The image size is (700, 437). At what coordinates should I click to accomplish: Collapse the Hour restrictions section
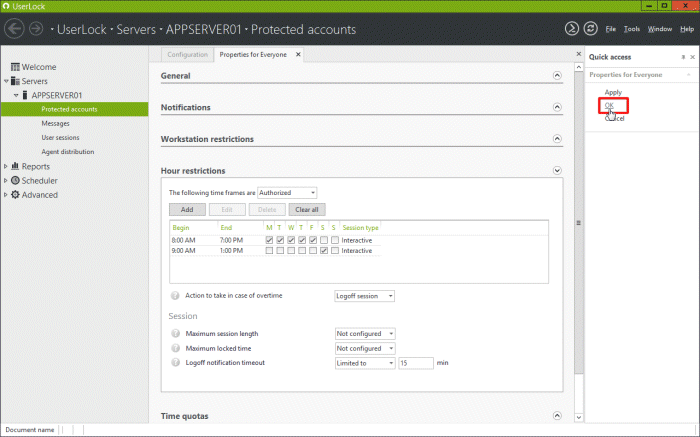pos(557,171)
